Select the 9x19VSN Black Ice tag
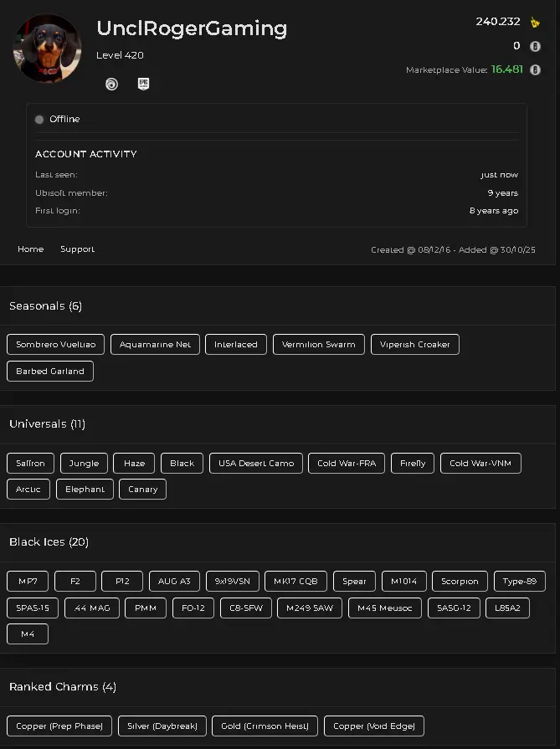 point(233,582)
